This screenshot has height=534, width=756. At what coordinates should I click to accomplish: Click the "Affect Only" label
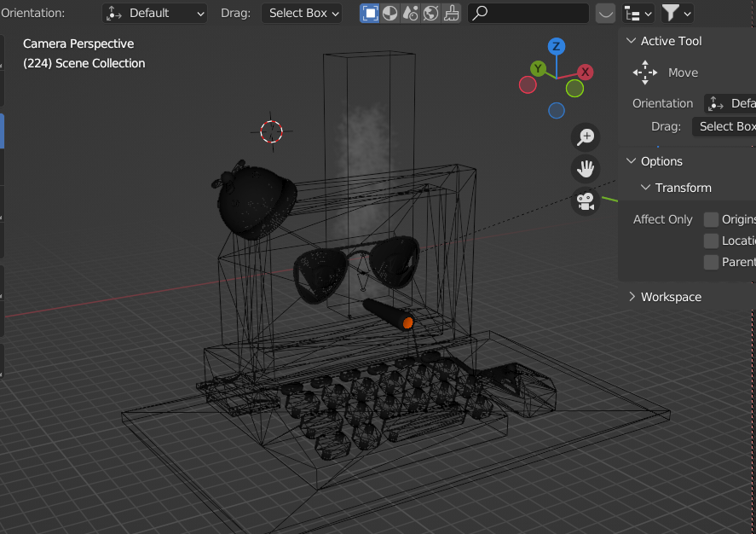click(x=662, y=219)
